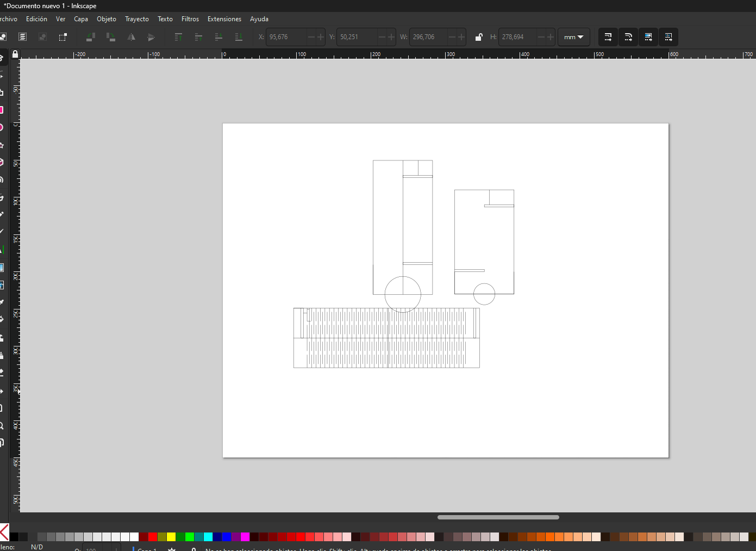The height and width of the screenshot is (551, 756).
Task: Flip selection horizontally
Action: pos(131,37)
